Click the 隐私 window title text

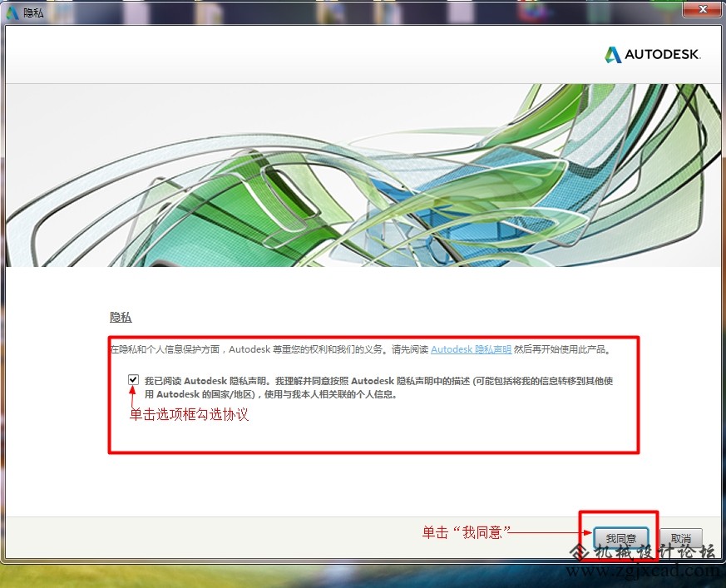(33, 13)
